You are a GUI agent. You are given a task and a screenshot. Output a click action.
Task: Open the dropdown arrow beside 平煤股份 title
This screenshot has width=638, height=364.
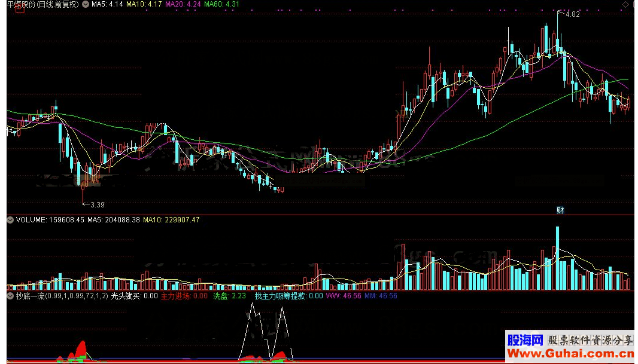click(86, 4)
